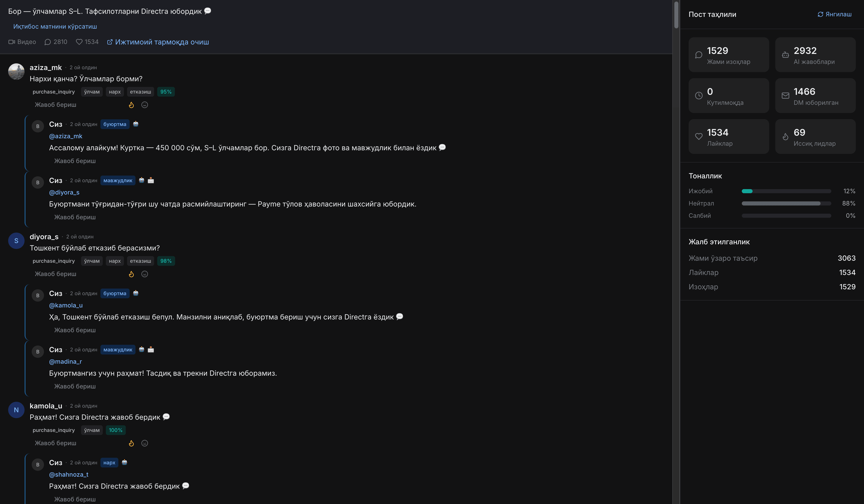
Task: Click the Янгилаш refresh button
Action: tap(835, 14)
